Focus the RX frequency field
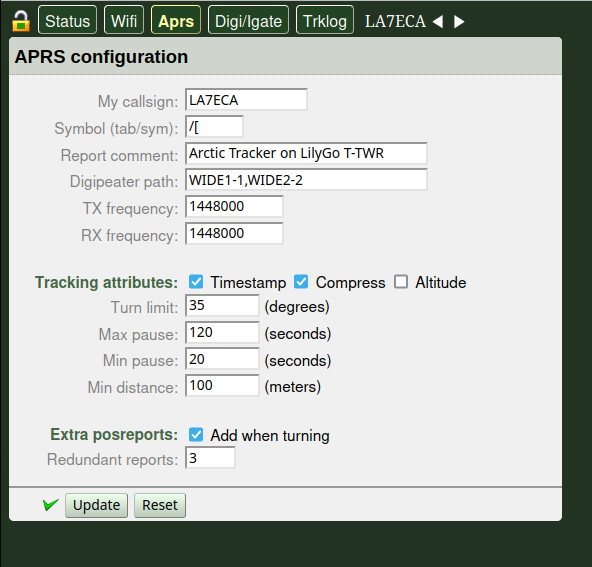The width and height of the screenshot is (592, 567). [234, 233]
